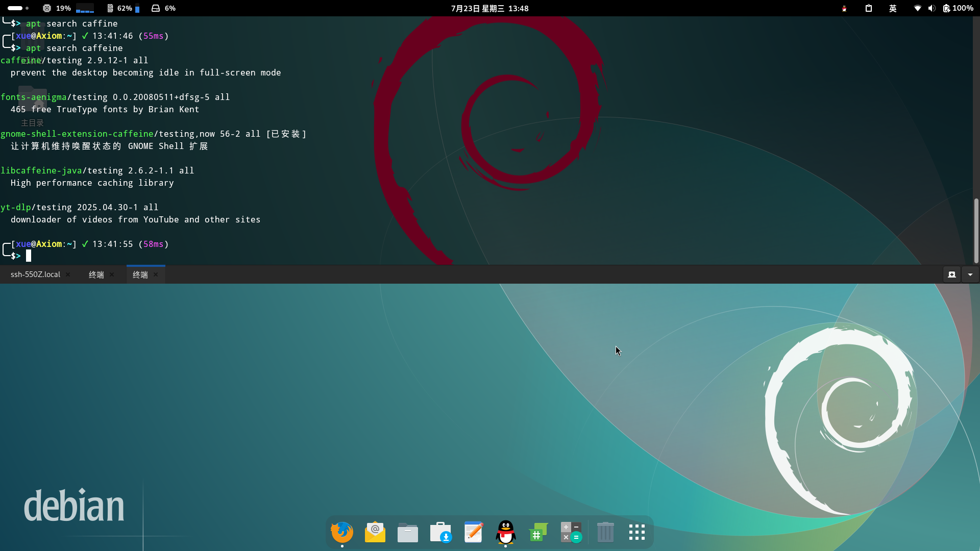Open the terminal tab list dropdown arrow
The image size is (980, 551).
(x=970, y=274)
